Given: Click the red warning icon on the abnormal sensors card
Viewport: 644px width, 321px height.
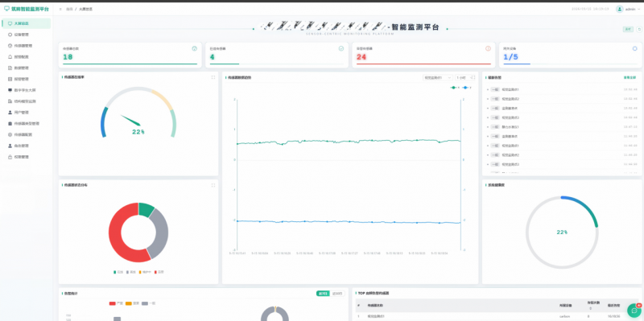Looking at the screenshot, I should [488, 48].
